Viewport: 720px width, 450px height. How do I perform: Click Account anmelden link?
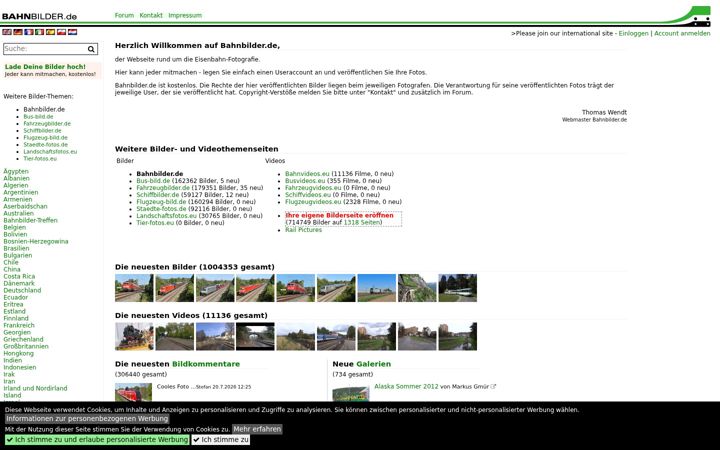coord(682,34)
